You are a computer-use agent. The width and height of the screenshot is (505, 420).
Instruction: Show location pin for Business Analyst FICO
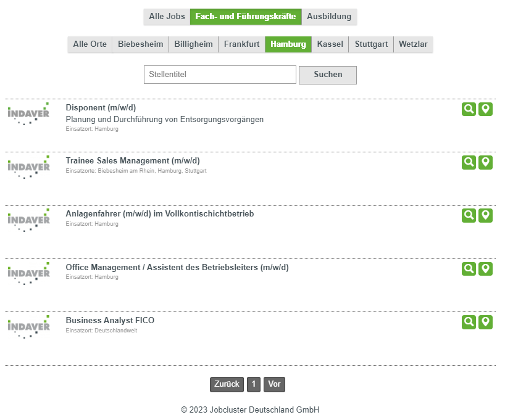coord(486,321)
